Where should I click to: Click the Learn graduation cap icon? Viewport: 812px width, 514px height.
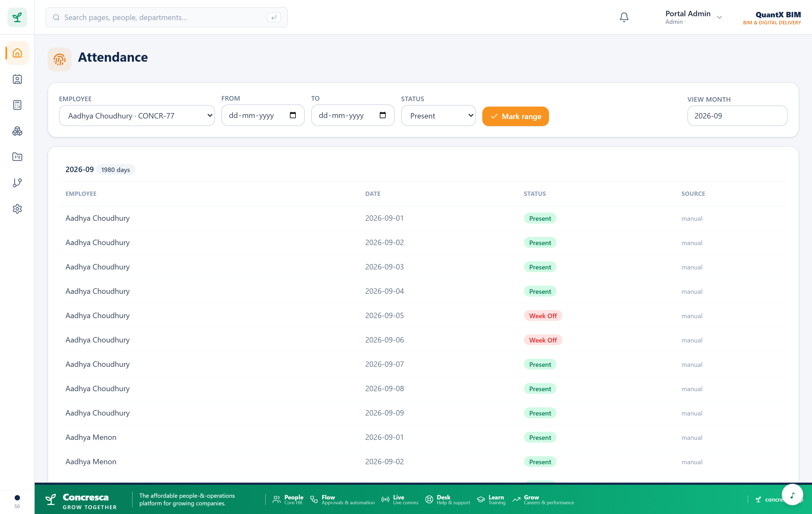(481, 499)
